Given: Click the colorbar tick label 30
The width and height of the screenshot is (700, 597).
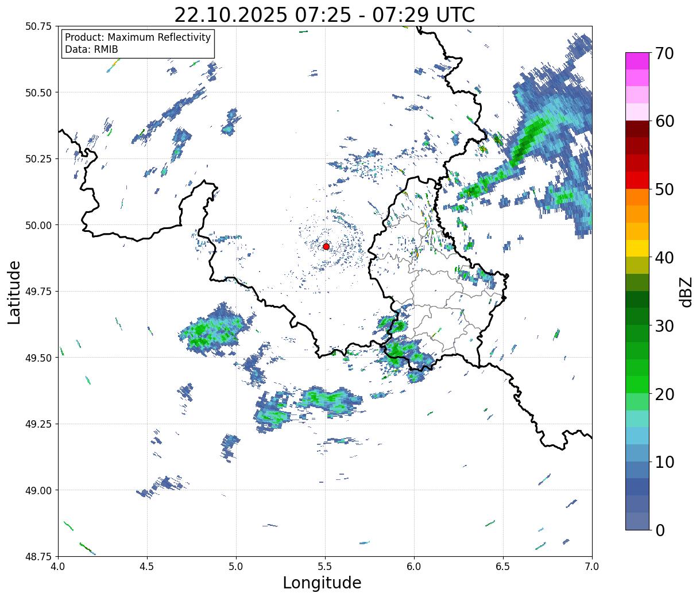Looking at the screenshot, I should [x=664, y=325].
